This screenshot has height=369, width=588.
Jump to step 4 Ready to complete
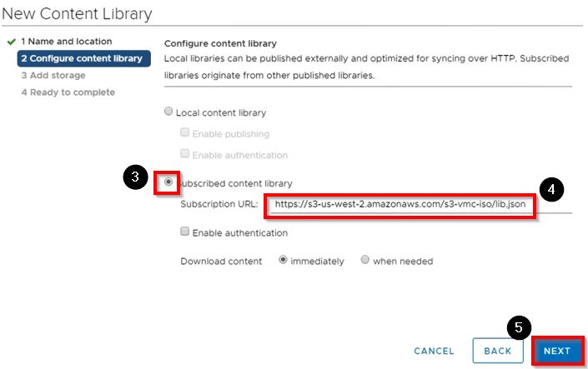[68, 92]
